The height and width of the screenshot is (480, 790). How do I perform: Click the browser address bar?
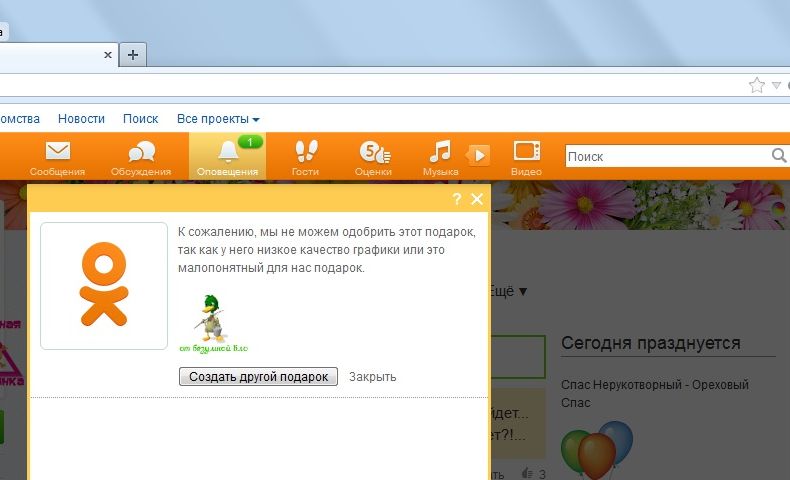click(x=373, y=85)
